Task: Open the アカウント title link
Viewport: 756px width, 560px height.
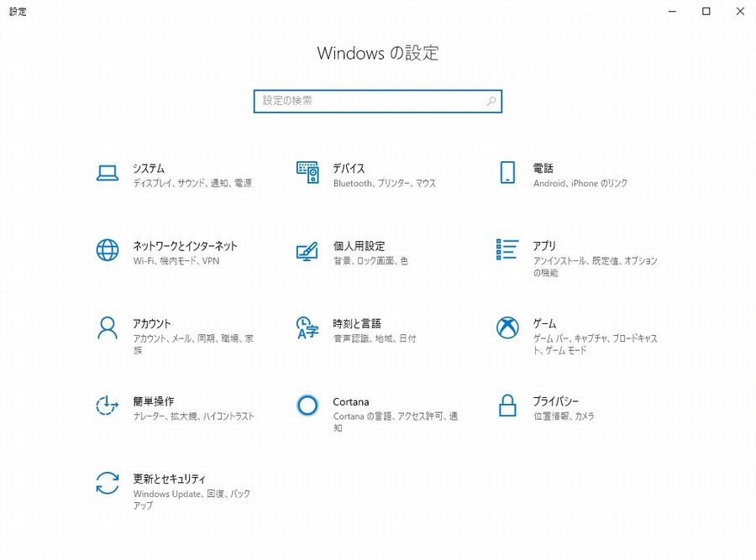Action: (x=152, y=323)
